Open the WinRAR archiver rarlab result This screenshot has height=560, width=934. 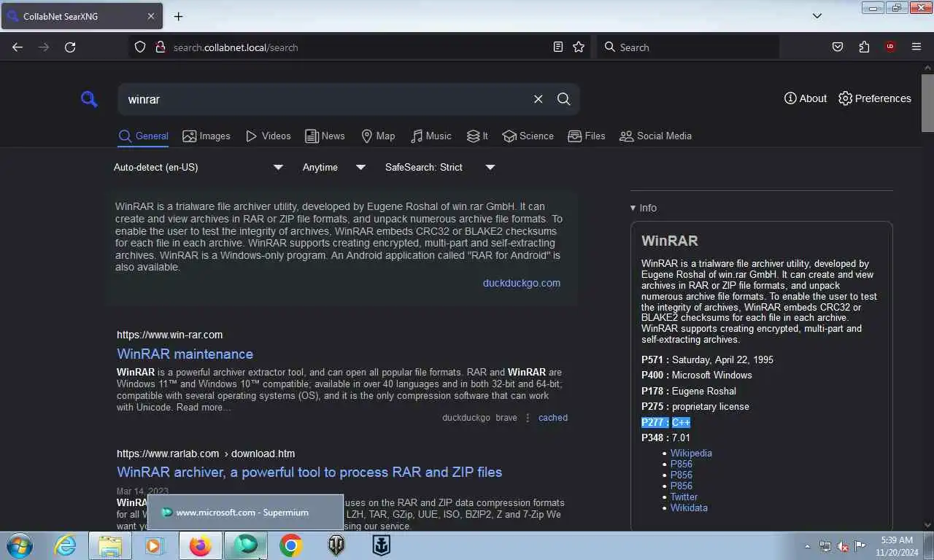[x=309, y=472]
